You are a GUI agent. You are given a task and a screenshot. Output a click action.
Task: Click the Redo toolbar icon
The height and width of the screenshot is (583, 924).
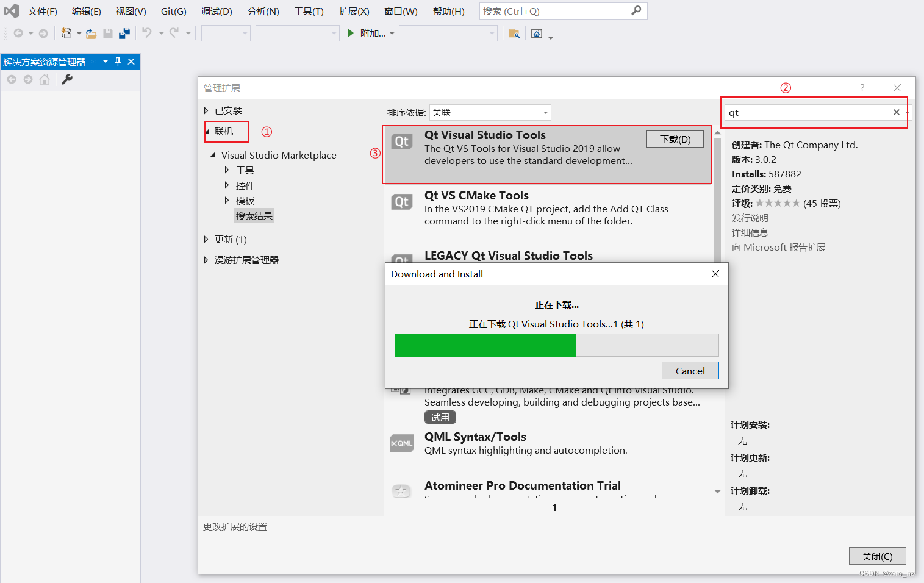click(174, 33)
